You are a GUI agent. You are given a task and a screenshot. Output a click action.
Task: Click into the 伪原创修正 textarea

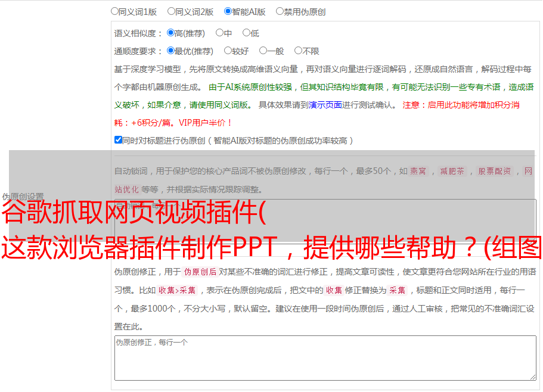pos(325,358)
